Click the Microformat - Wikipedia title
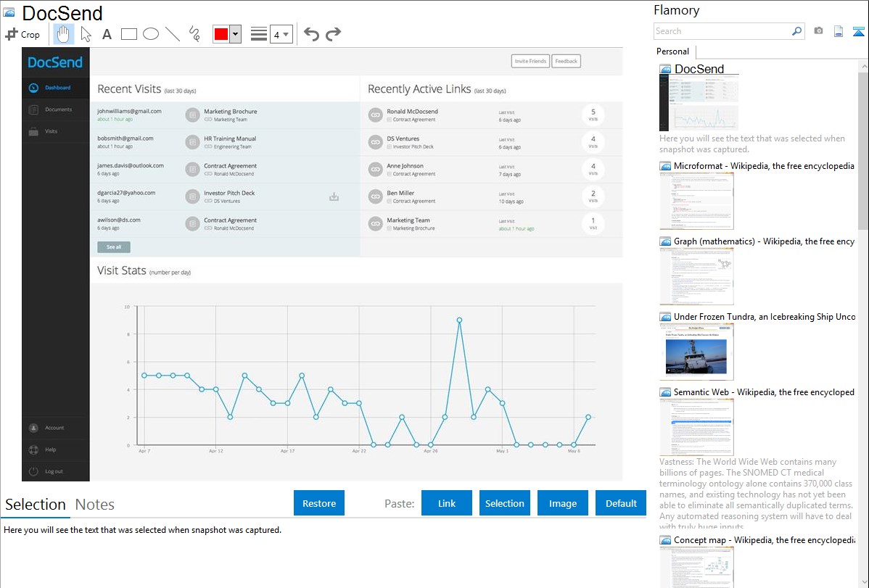Viewport: 869px width, 588px height. click(764, 166)
